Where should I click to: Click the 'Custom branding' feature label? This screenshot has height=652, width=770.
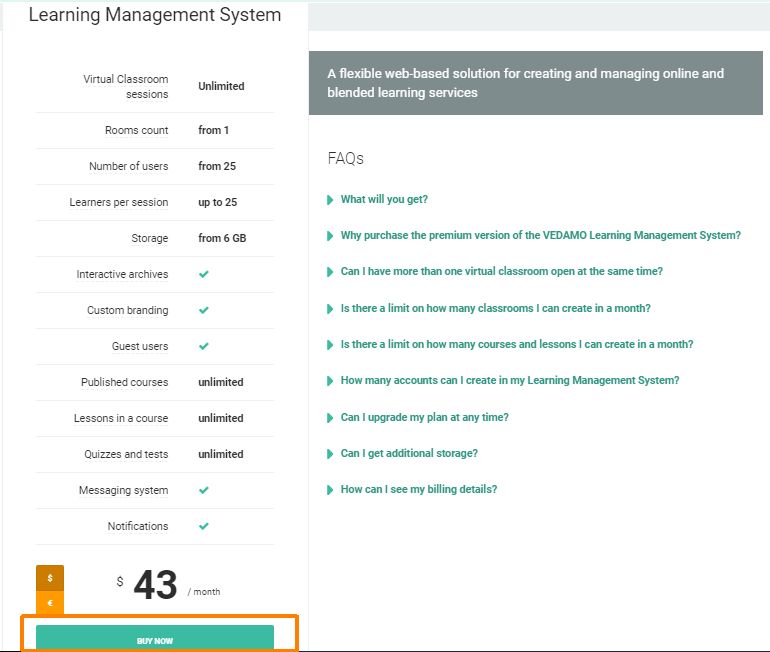click(128, 310)
